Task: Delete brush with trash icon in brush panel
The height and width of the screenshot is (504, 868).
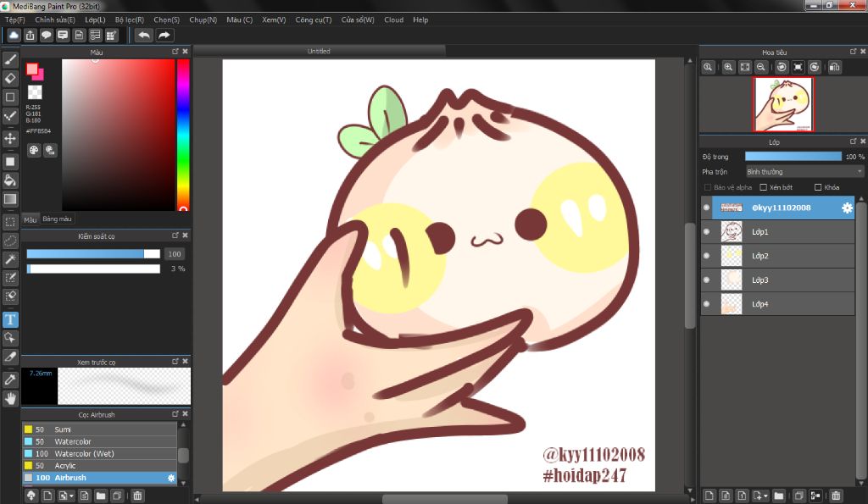Action: (137, 496)
